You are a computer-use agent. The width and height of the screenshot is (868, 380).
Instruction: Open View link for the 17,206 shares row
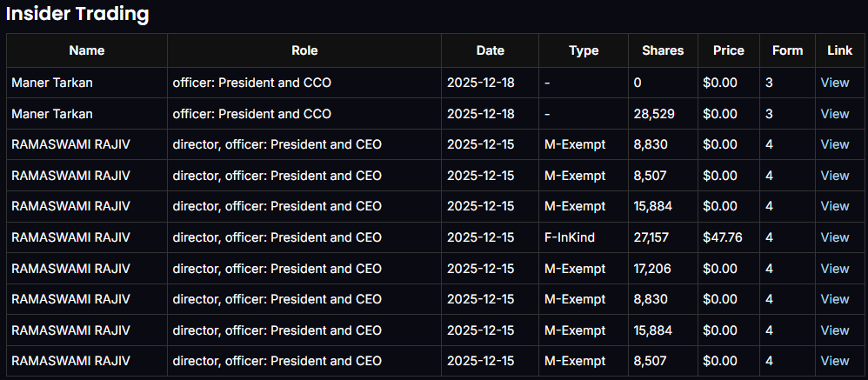(835, 269)
